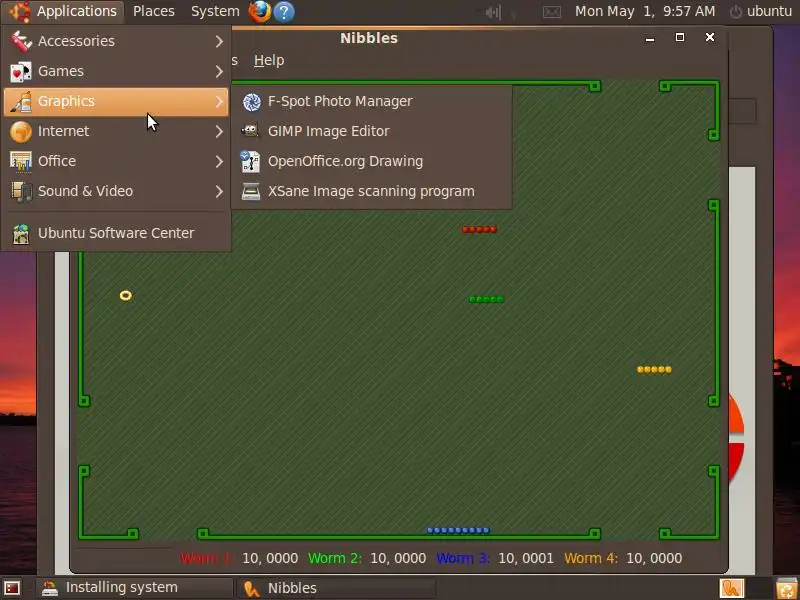
Task: Click the Sound & Video icon
Action: point(21,191)
